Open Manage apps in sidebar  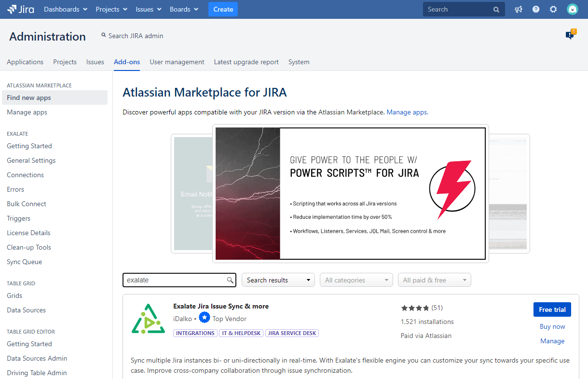coord(27,112)
